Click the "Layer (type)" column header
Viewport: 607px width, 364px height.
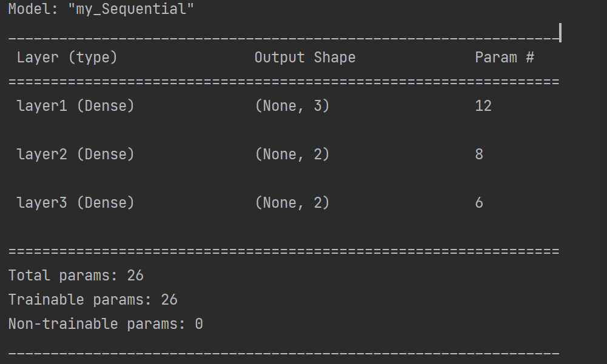pos(67,58)
